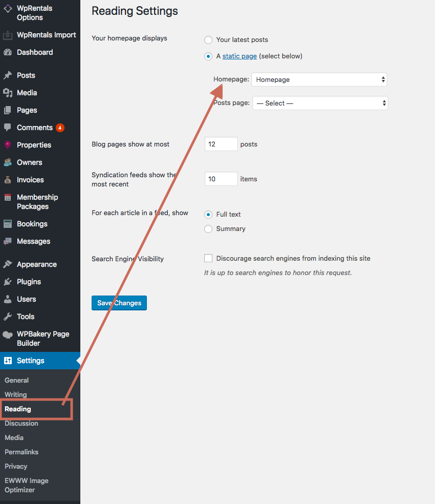Open the Properties menu label

pyautogui.click(x=34, y=145)
